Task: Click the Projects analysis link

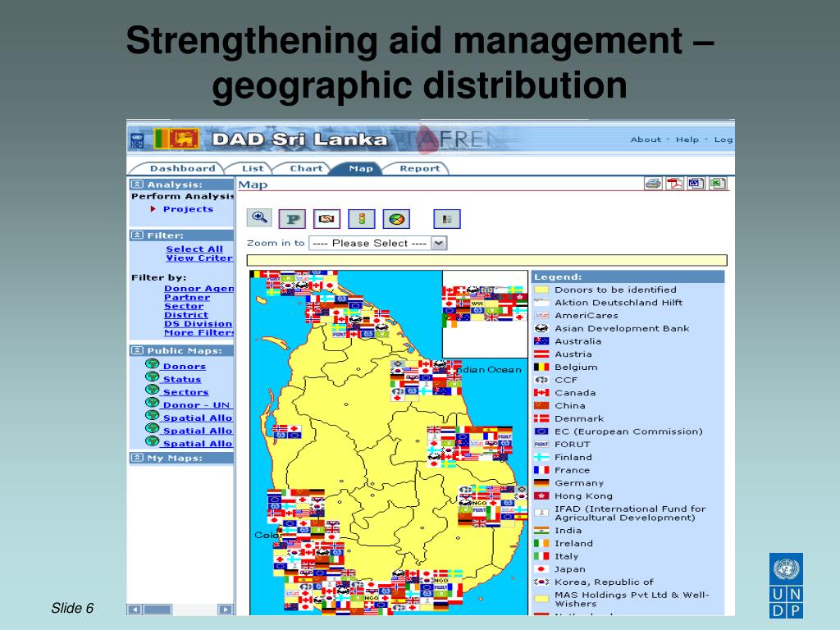Action: (188, 209)
